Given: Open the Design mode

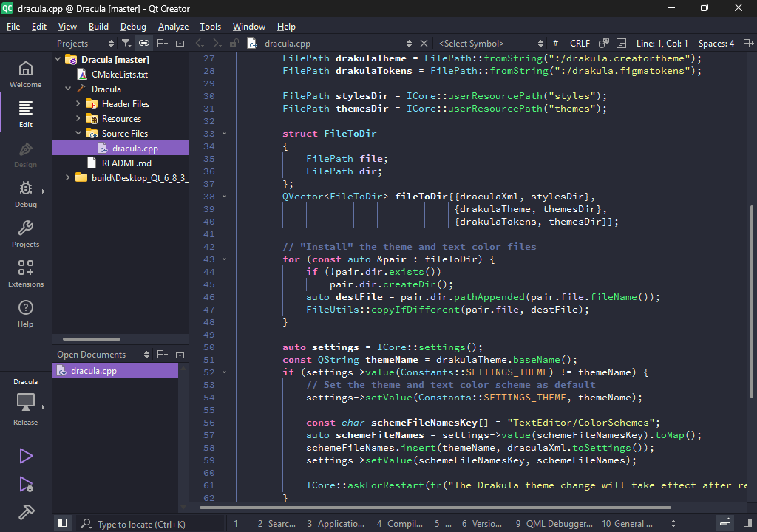Looking at the screenshot, I should (26, 154).
